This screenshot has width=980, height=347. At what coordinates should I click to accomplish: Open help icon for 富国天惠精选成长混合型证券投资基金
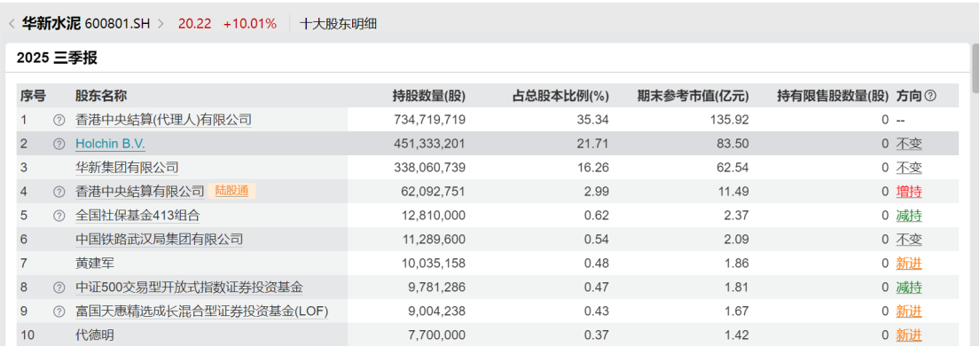(59, 312)
